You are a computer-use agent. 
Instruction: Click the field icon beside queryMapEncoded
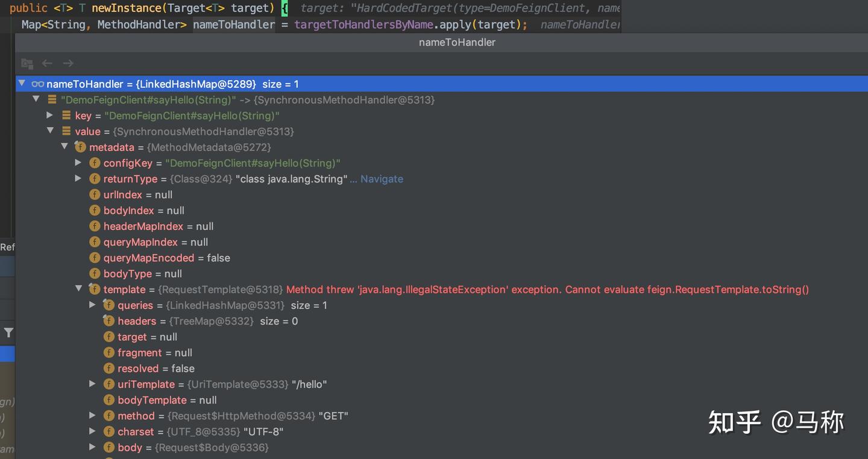tap(95, 258)
